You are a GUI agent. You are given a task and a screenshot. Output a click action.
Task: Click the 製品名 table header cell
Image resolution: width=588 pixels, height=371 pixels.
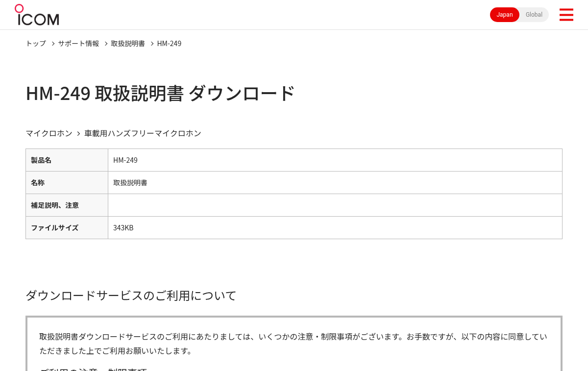click(x=67, y=160)
